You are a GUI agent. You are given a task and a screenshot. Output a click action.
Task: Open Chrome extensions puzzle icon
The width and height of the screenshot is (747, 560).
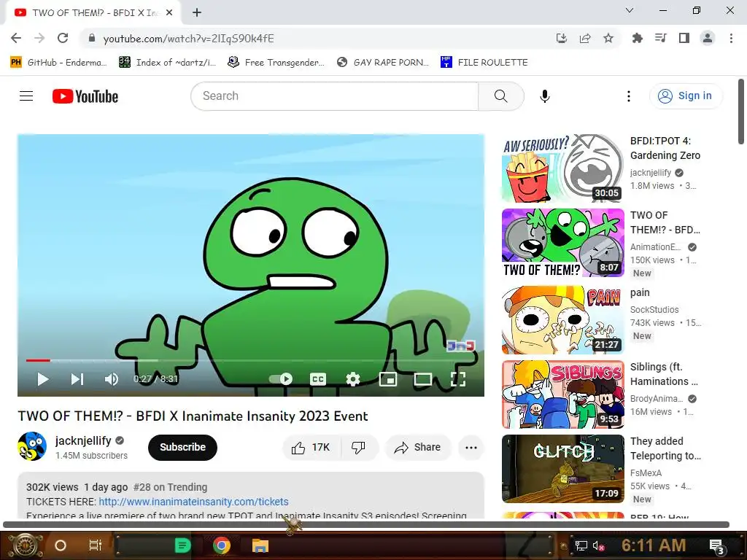tap(637, 38)
